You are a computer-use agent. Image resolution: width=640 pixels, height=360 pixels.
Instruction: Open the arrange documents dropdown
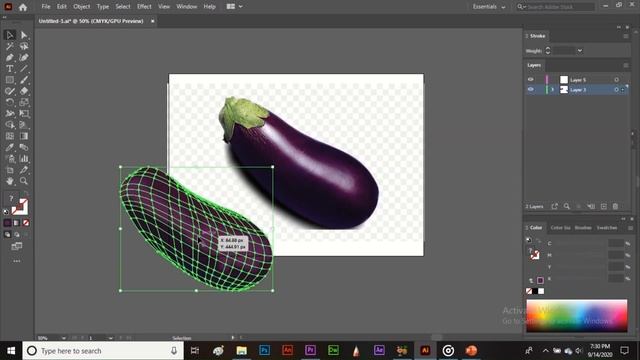click(x=234, y=7)
